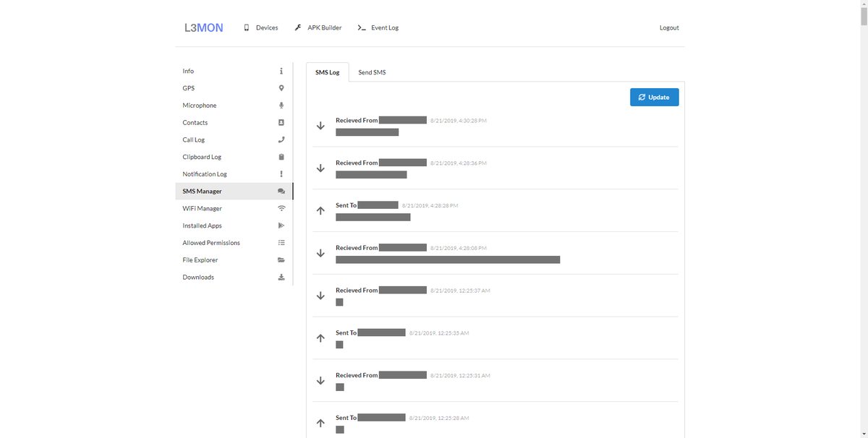The height and width of the screenshot is (438, 868).
Task: Open WiFi Manager in the sidebar
Action: coord(234,208)
